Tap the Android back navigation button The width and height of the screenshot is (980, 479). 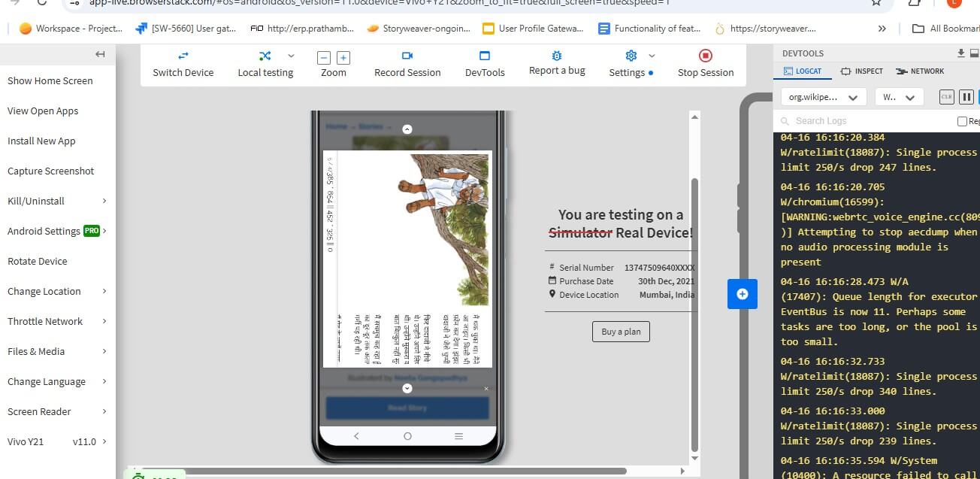[356, 436]
